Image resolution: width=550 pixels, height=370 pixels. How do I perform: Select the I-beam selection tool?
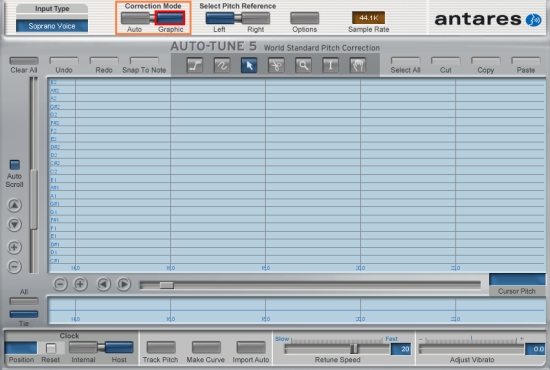coord(330,66)
